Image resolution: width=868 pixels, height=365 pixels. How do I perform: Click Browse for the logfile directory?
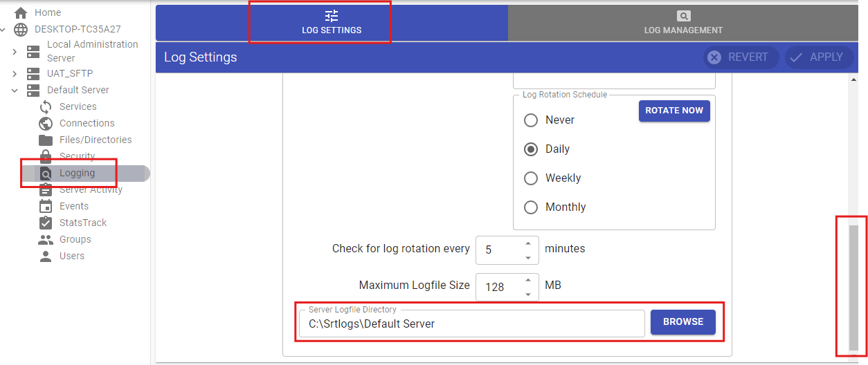[x=682, y=322]
